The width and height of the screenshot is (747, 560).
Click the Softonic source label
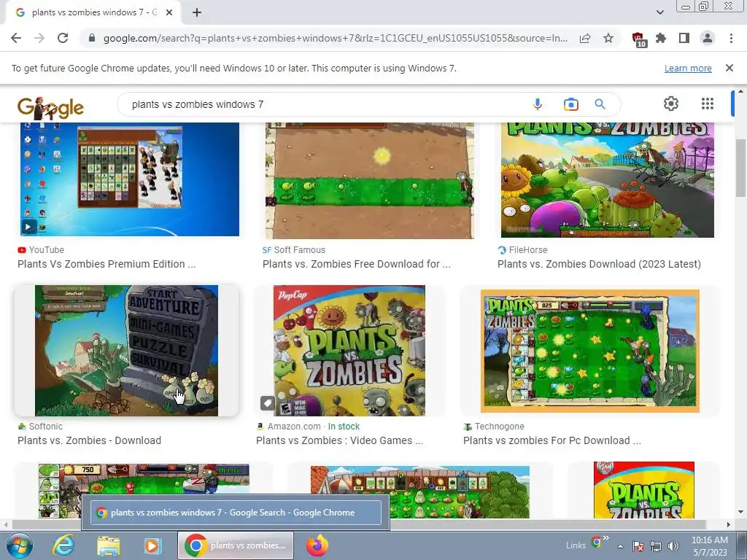[x=46, y=426]
